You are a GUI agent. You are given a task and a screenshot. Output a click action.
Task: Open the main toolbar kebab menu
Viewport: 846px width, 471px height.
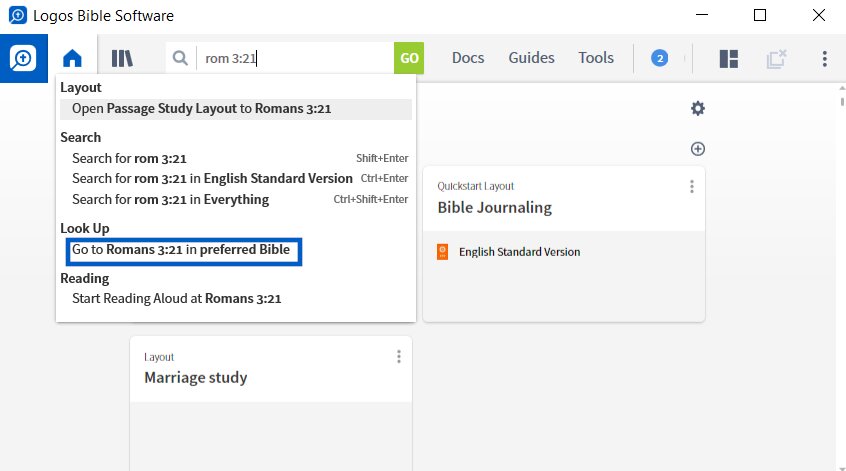824,58
